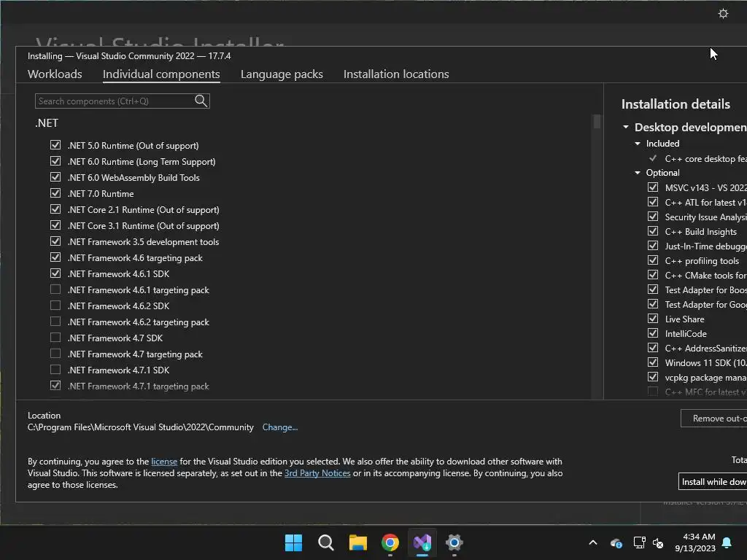Click Remove out-of-support button

(x=713, y=418)
